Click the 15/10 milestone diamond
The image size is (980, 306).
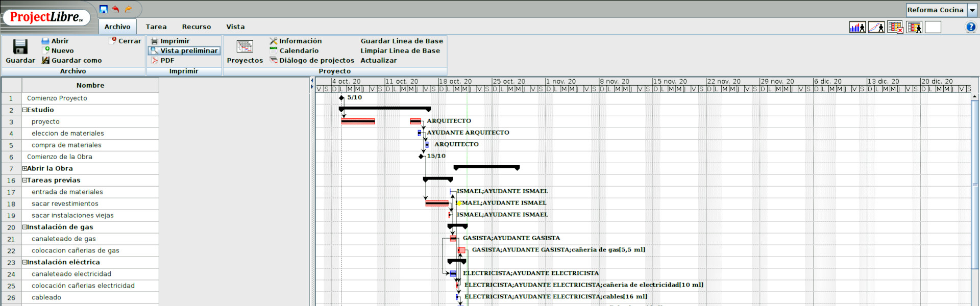(422, 156)
